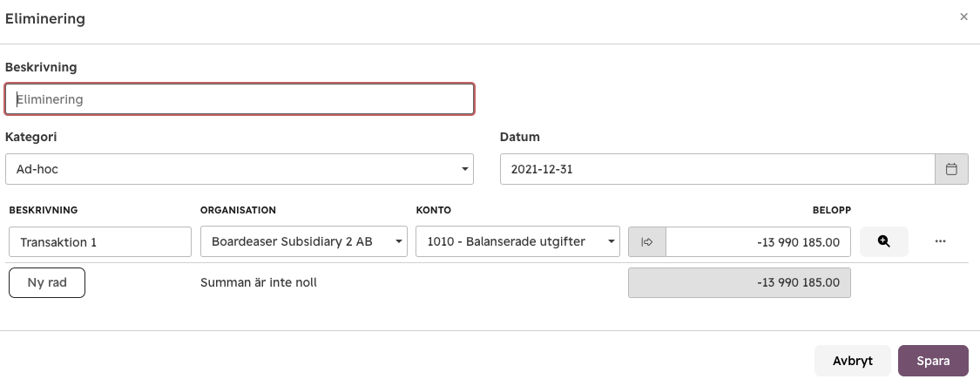The image size is (980, 386).
Task: Click the Transaktion 1 description field
Action: [100, 241]
